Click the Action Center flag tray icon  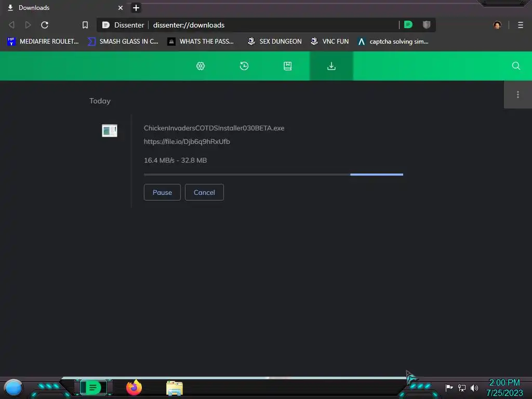tap(449, 388)
